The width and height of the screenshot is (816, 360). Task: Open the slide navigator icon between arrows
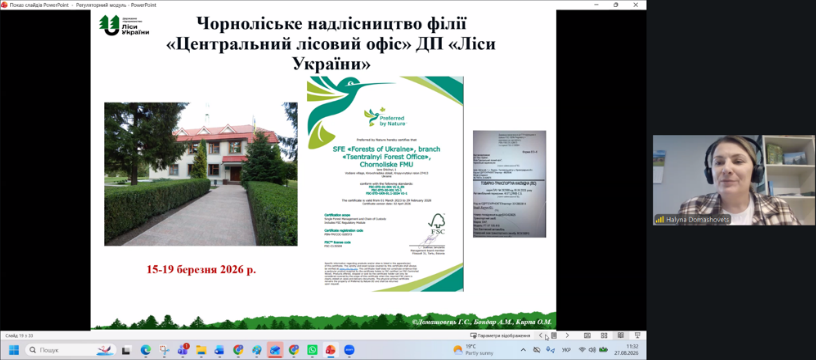pos(554,336)
